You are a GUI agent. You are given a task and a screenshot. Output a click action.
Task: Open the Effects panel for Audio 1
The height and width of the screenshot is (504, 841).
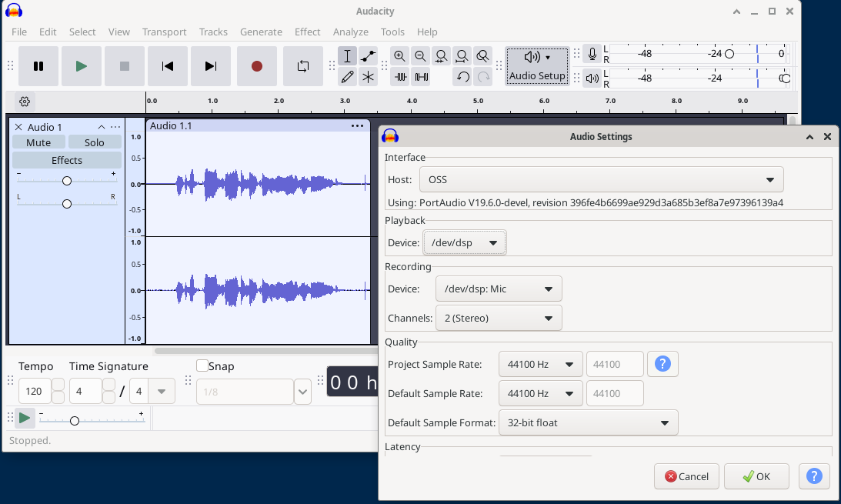click(x=66, y=159)
